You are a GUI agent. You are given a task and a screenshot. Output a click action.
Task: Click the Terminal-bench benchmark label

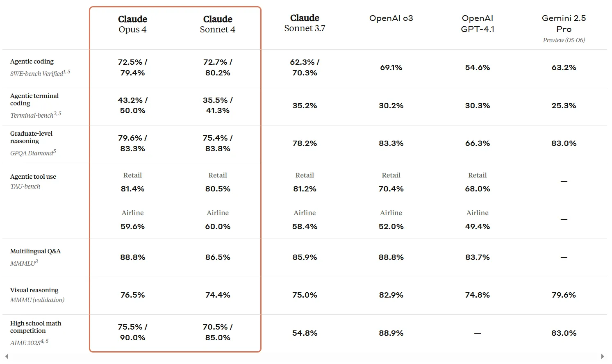click(32, 116)
